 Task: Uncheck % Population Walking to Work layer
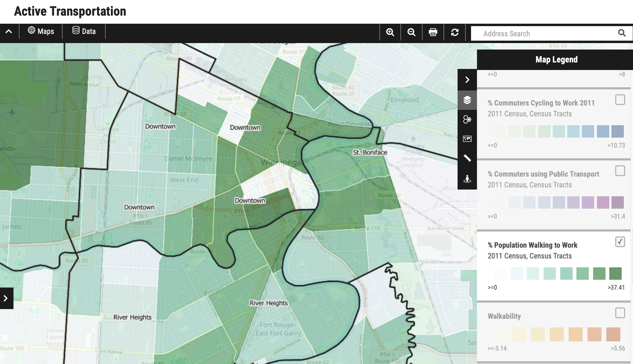click(620, 242)
